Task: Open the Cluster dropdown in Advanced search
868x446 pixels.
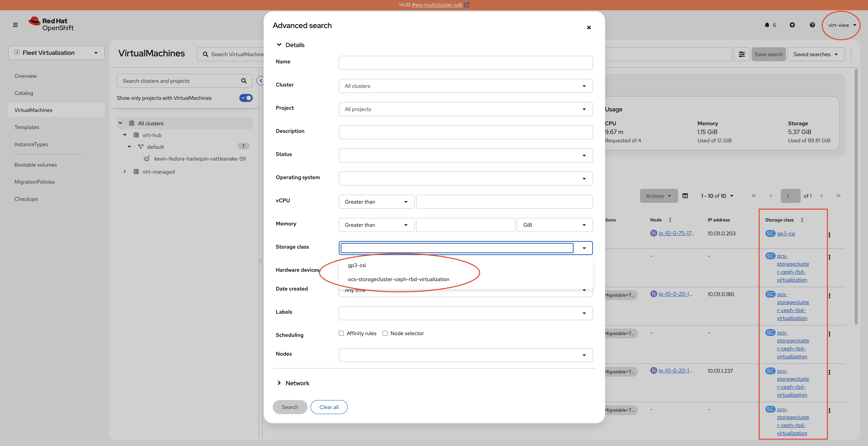Action: pos(465,86)
